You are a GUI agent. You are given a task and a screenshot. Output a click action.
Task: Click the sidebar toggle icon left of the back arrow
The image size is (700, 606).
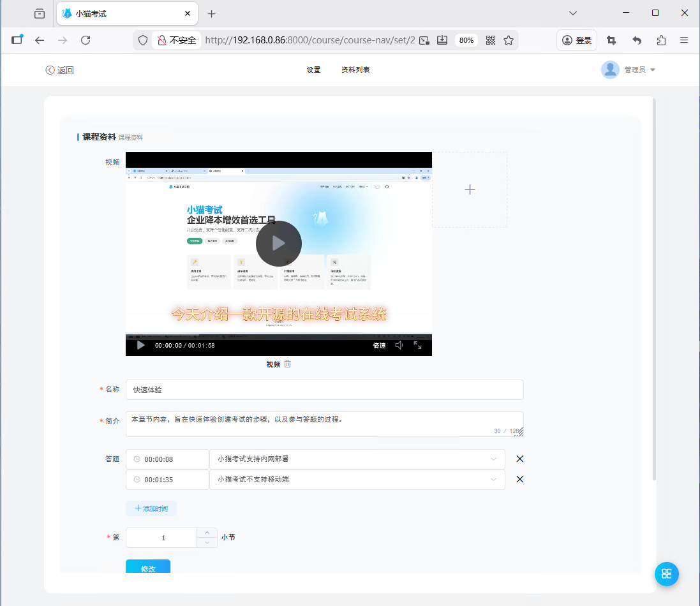coord(17,40)
